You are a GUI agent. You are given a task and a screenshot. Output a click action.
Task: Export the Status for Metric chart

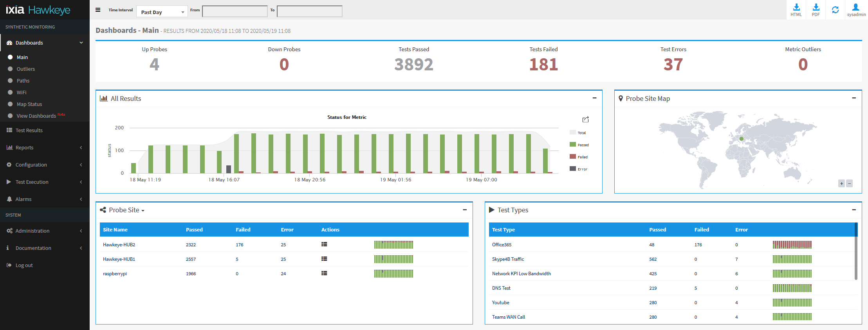[585, 119]
